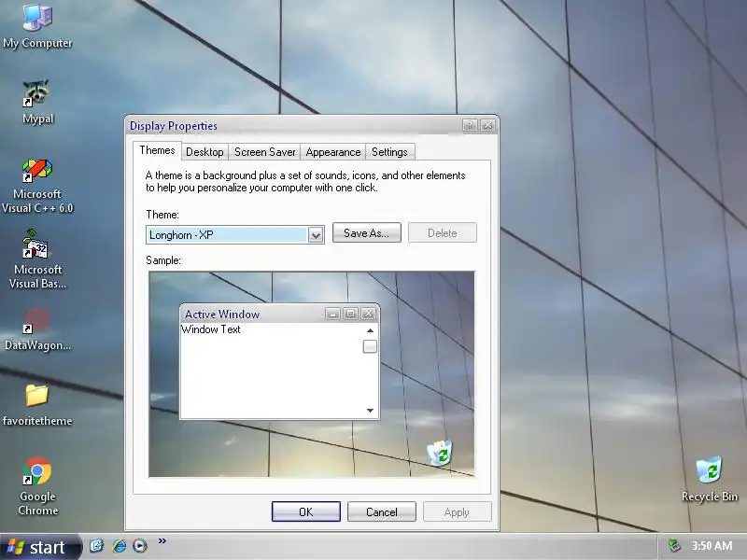Click the sample theme preview image
747x560 pixels.
(312, 374)
